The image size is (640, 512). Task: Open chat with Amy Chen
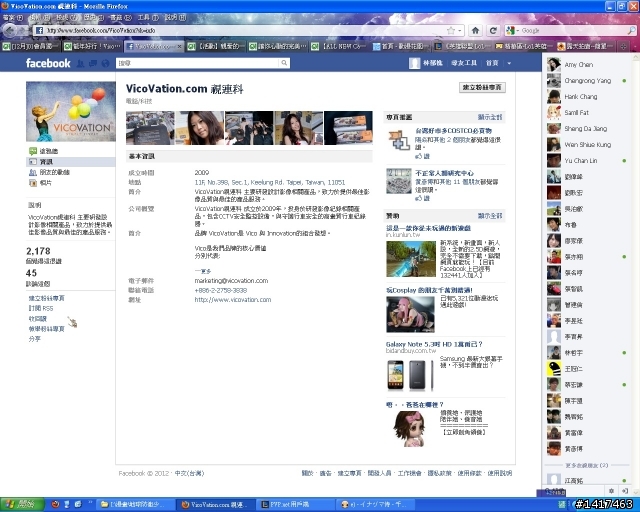tap(586, 65)
